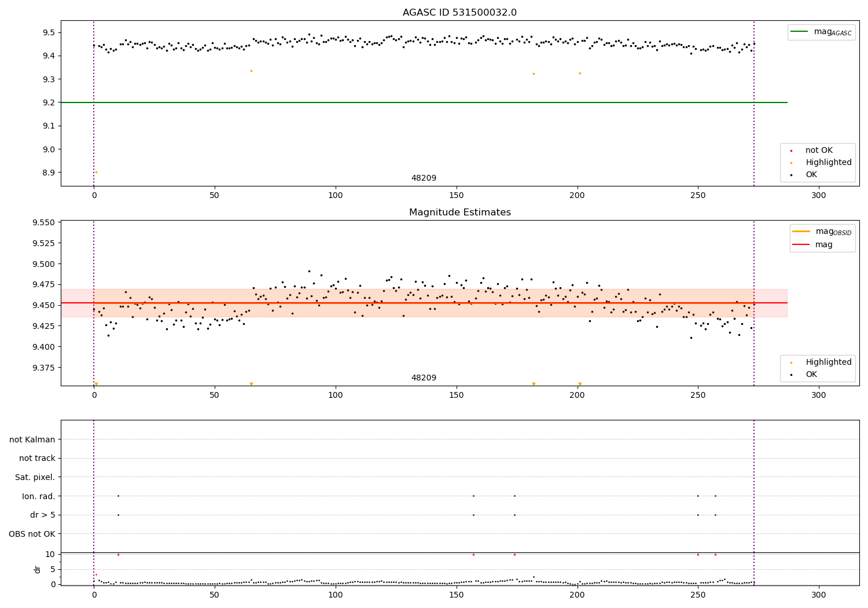
Task: Click the "48209" label in the top plot
Action: [424, 178]
